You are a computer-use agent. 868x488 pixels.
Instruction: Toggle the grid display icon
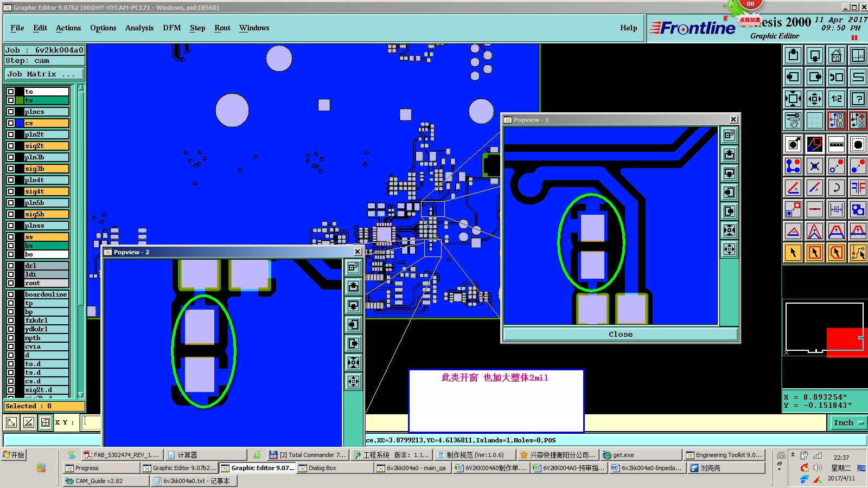[815, 120]
